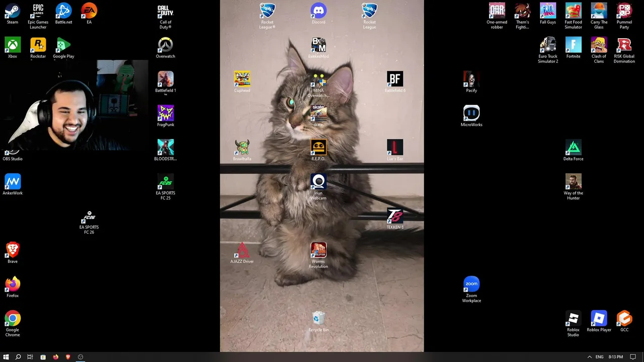Click the taskbar Search magnifier
This screenshot has height=362, width=644.
tap(18, 357)
